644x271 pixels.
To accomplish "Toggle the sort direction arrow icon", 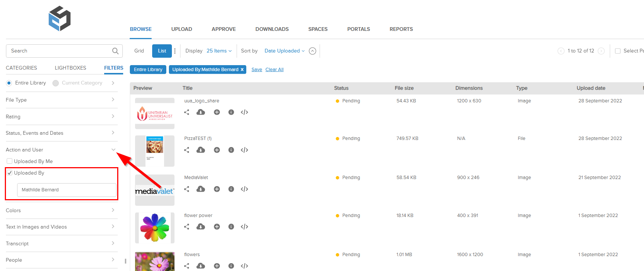I will (313, 51).
